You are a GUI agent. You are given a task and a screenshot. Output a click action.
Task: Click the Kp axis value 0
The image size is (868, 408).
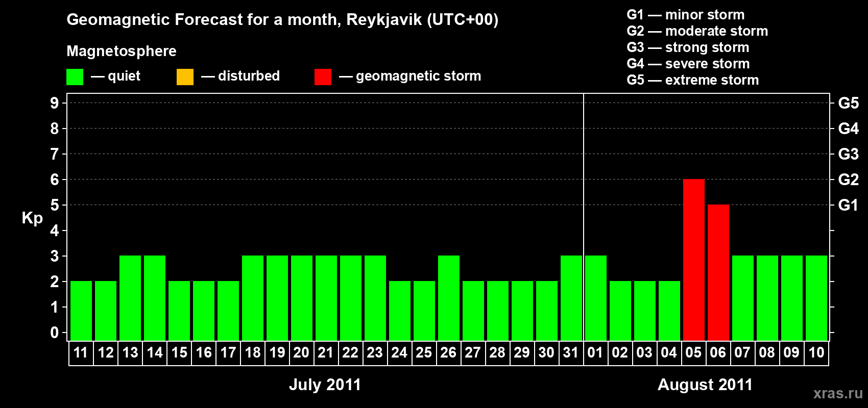[x=55, y=333]
